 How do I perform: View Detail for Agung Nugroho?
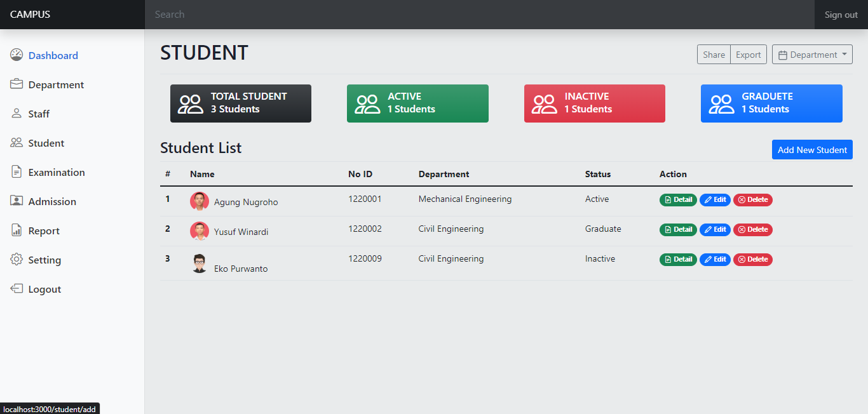[x=678, y=199]
